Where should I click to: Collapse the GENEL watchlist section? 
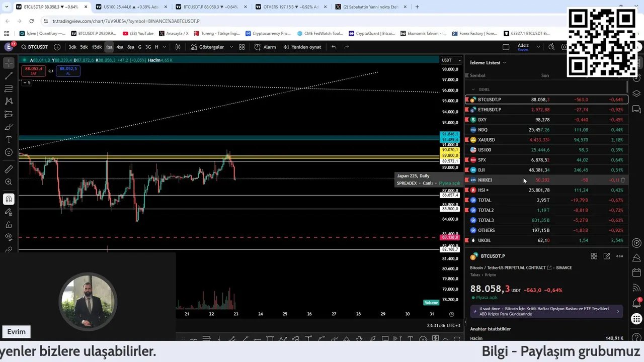tap(473, 89)
